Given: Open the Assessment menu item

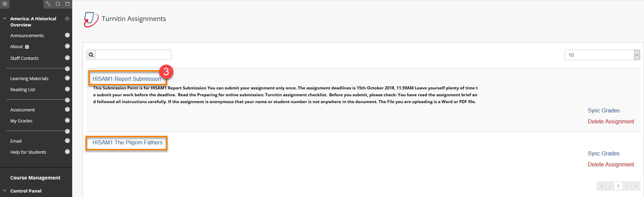Looking at the screenshot, I should click(x=23, y=110).
